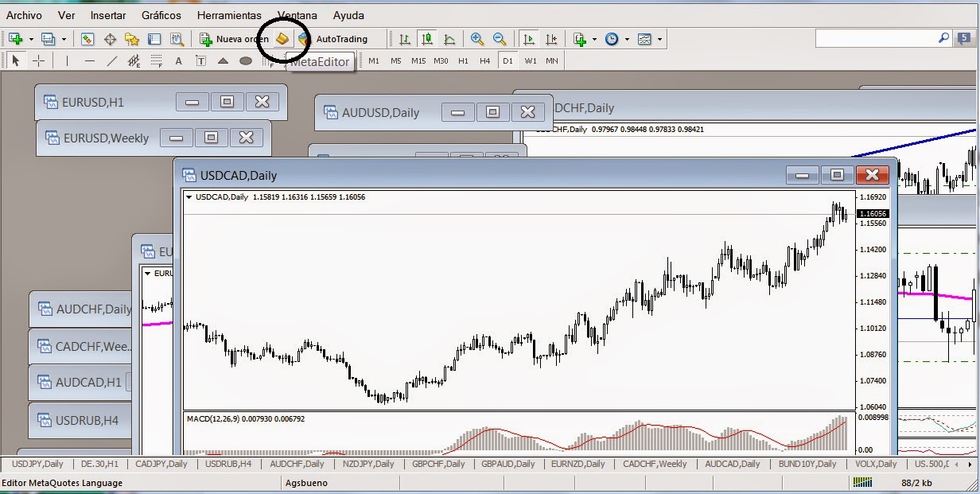Open the periodicity clock dropdown arrow

point(627,39)
